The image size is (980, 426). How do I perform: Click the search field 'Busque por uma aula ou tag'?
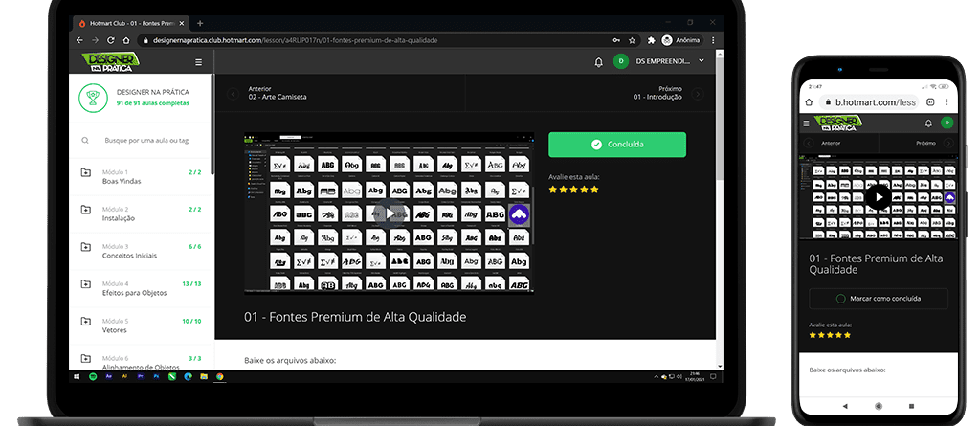pyautogui.click(x=146, y=141)
